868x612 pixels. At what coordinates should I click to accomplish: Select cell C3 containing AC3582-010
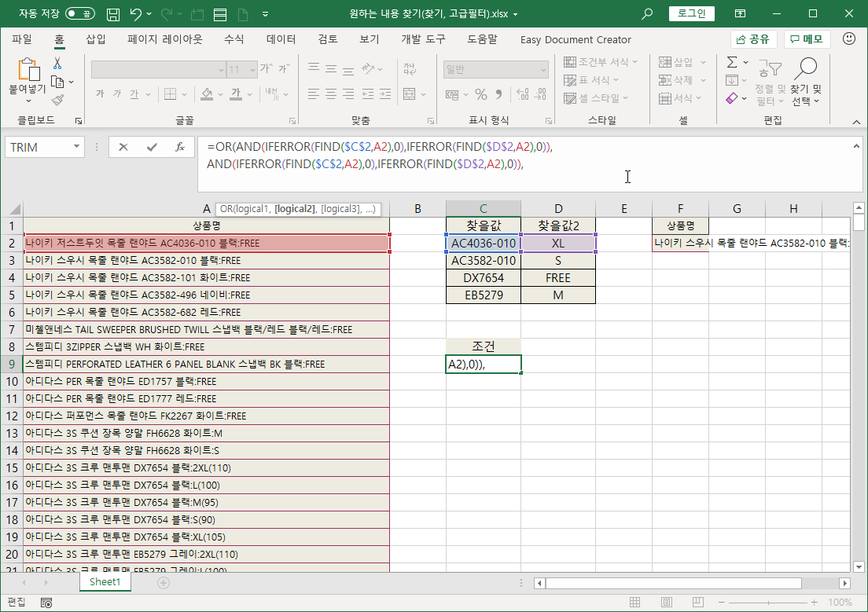484,261
